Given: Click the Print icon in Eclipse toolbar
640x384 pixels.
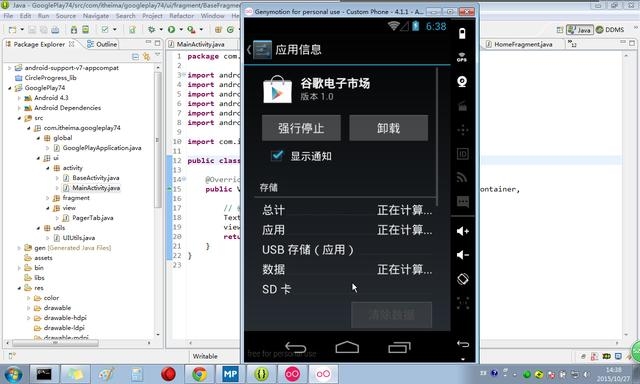Looking at the screenshot, I should point(55,29).
